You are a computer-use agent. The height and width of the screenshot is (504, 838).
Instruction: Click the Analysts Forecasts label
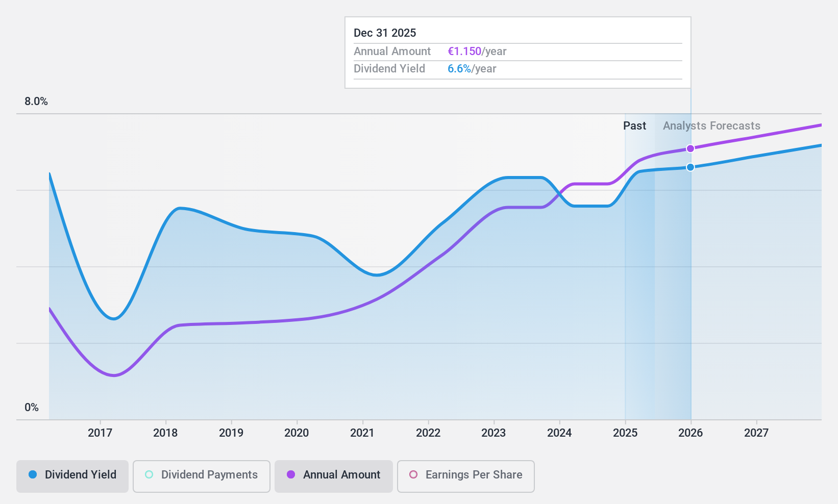tap(711, 126)
